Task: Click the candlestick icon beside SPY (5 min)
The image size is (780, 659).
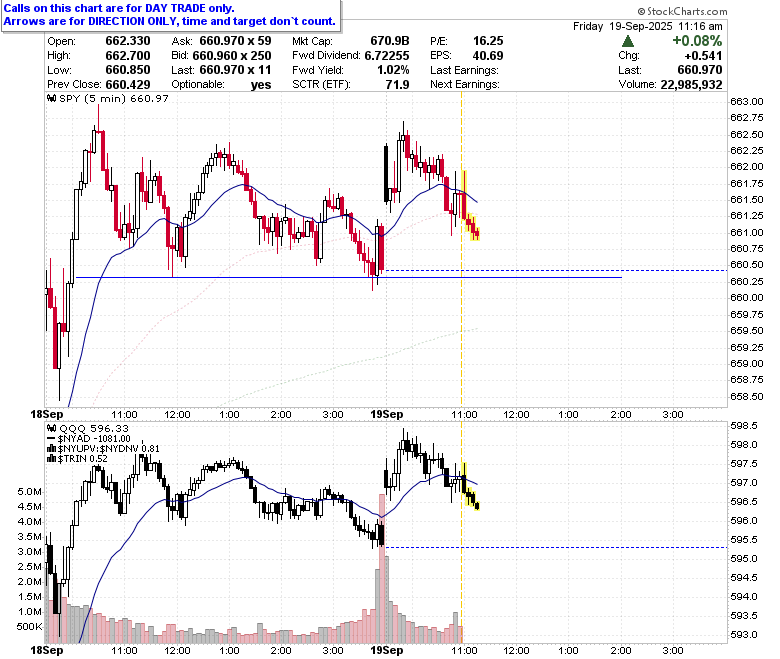Action: pos(51,98)
